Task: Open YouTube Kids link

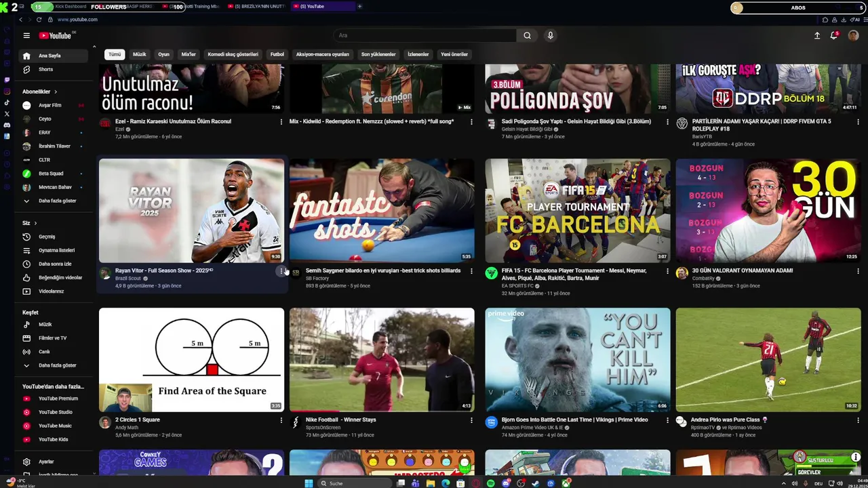Action: click(x=53, y=439)
